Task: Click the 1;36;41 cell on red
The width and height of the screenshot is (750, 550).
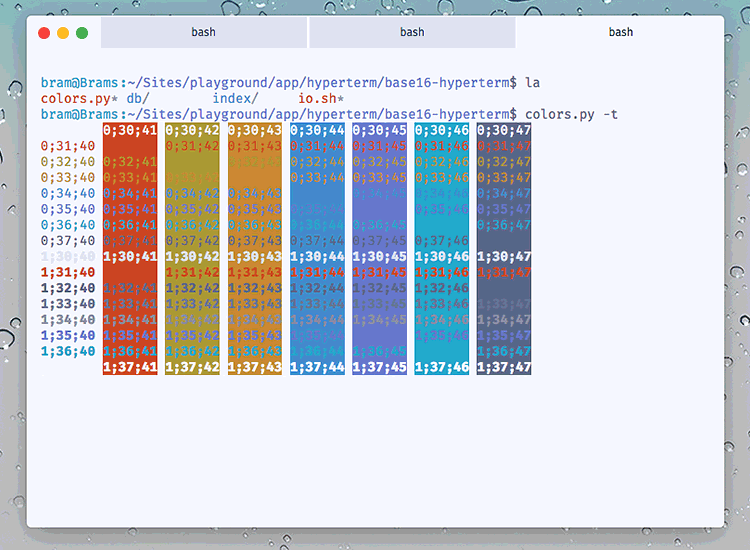Action: point(130,351)
